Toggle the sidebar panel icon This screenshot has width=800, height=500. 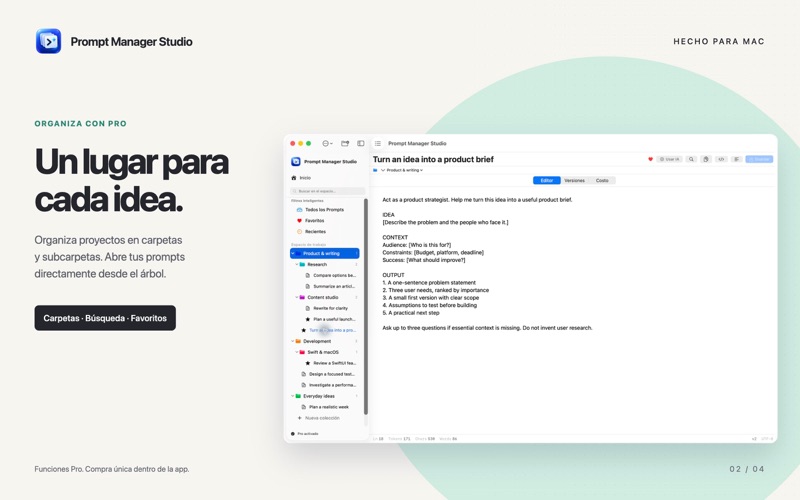click(x=361, y=143)
